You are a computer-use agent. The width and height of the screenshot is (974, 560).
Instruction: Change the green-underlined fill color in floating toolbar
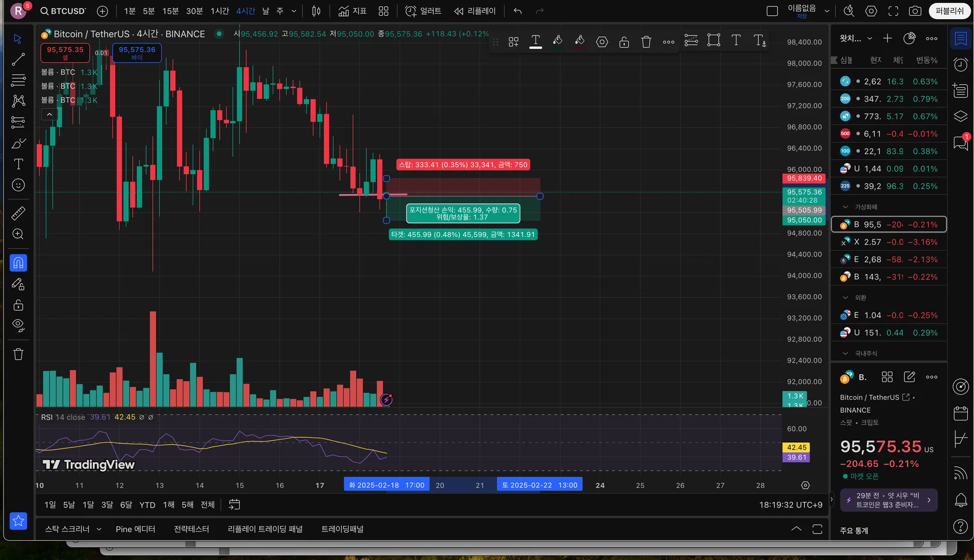(558, 41)
